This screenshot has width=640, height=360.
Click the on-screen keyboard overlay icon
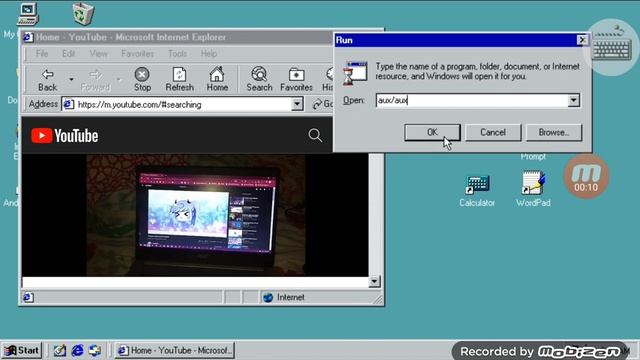(x=612, y=47)
